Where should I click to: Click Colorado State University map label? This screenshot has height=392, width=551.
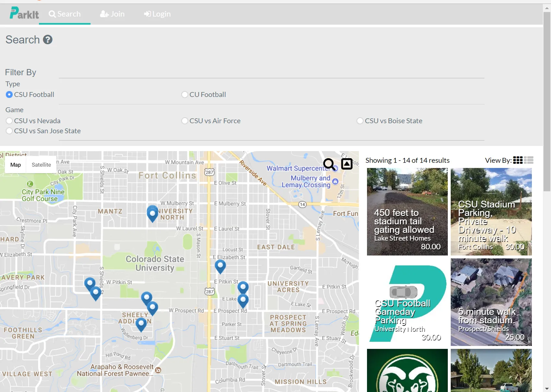(x=155, y=263)
